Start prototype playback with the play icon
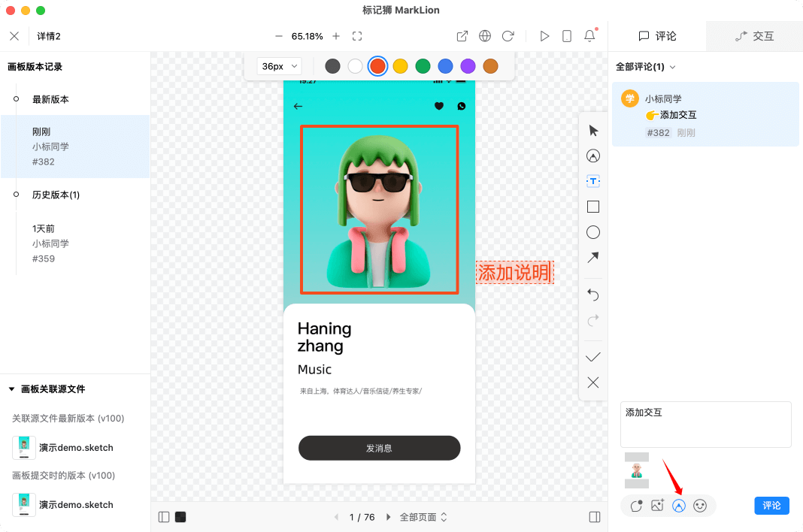The width and height of the screenshot is (803, 532). pos(544,35)
